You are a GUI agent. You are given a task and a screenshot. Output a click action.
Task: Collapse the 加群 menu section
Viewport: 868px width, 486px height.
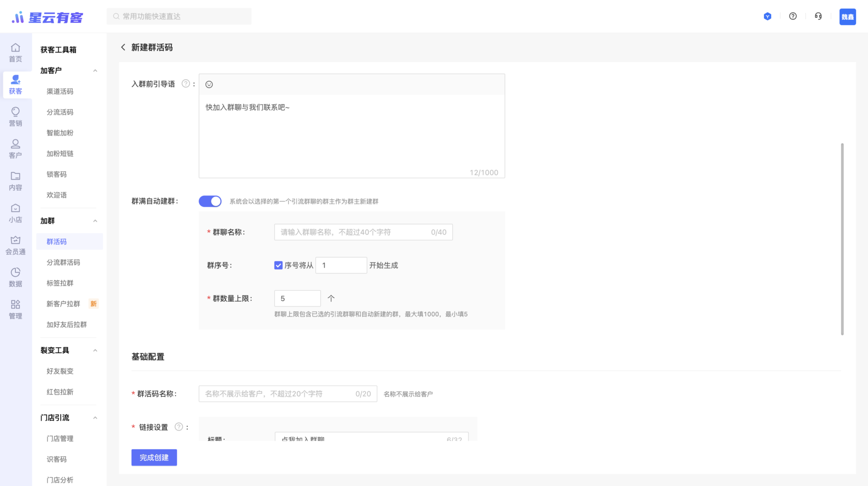(x=95, y=221)
